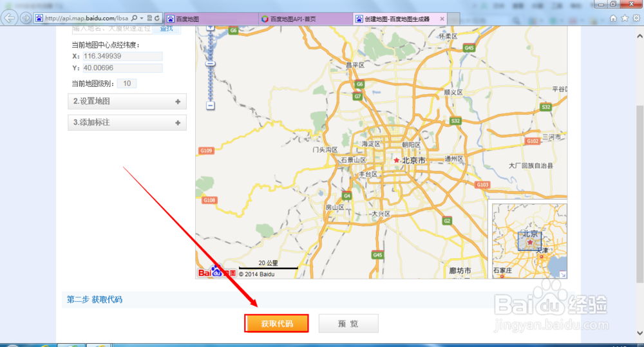Click the 房山区 label on the map

335,207
